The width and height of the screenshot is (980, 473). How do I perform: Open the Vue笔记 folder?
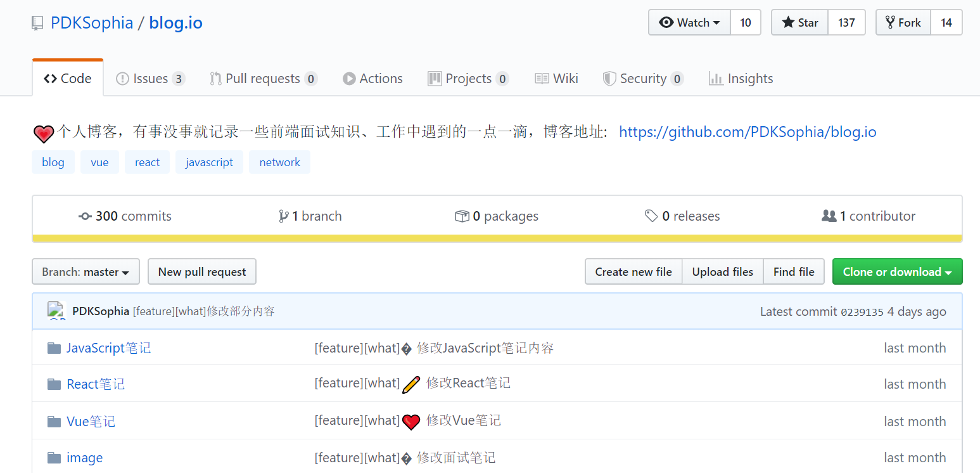(x=91, y=422)
